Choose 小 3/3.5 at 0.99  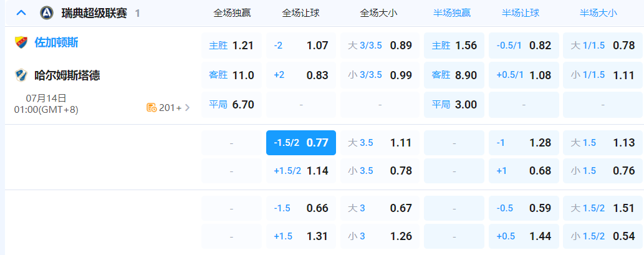coord(380,75)
